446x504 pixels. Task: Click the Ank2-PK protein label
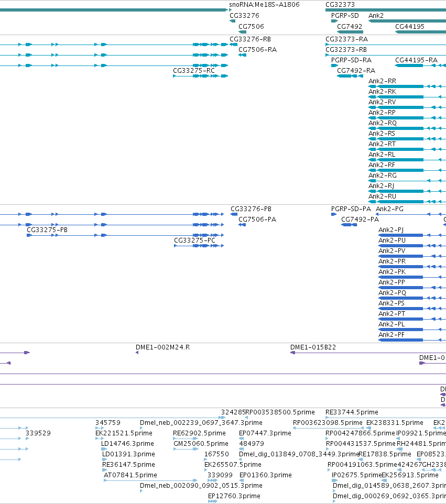pos(392,271)
